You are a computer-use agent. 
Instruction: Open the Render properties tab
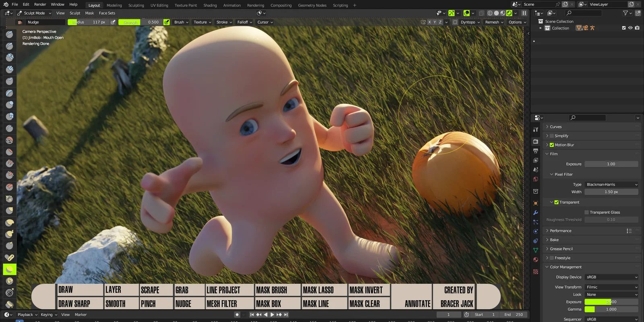pyautogui.click(x=536, y=141)
